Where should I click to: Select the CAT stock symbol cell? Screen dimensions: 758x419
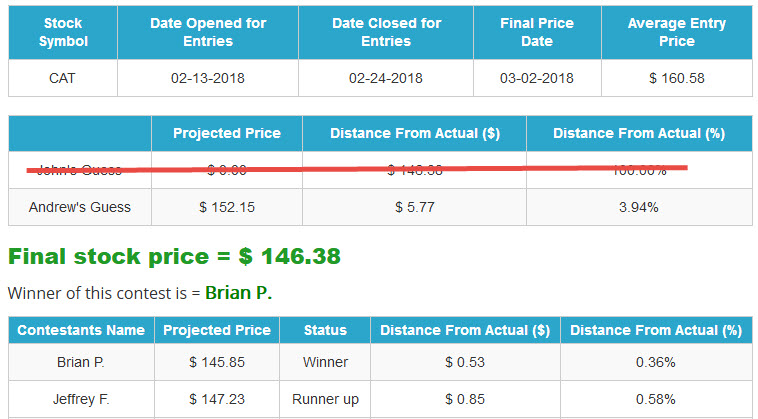(63, 78)
